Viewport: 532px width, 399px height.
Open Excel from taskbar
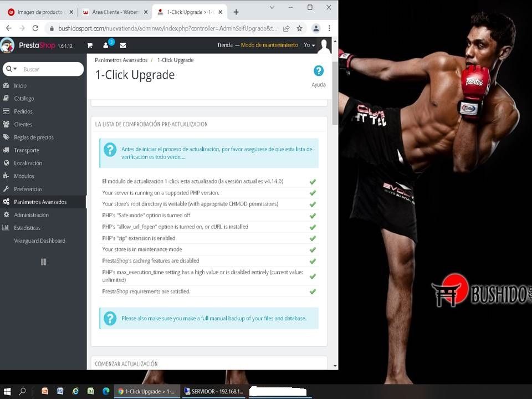tap(90, 391)
